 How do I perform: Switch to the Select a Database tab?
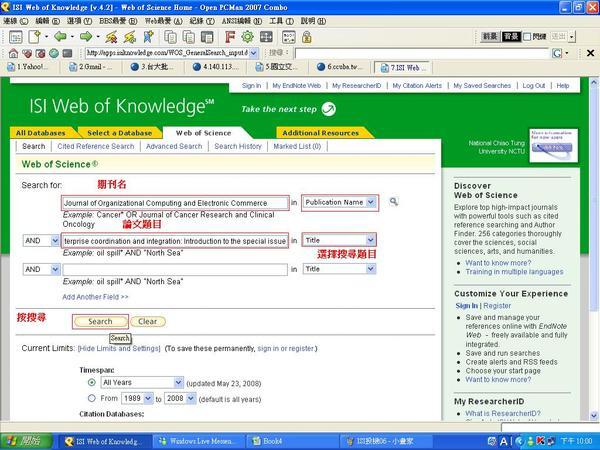[x=119, y=133]
